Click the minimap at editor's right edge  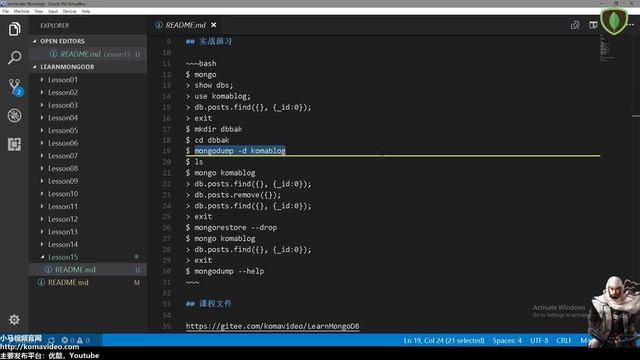tap(607, 49)
